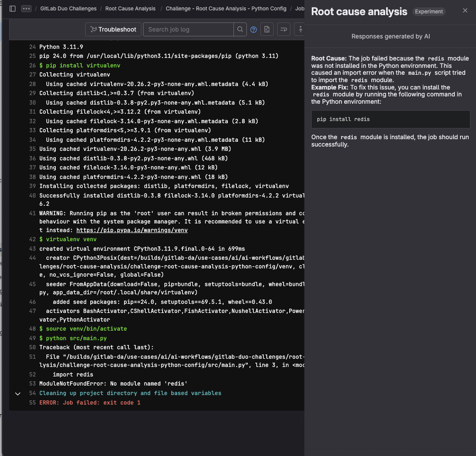
Task: Go to Root Cause Analysis breadcrumb
Action: pyautogui.click(x=130, y=9)
